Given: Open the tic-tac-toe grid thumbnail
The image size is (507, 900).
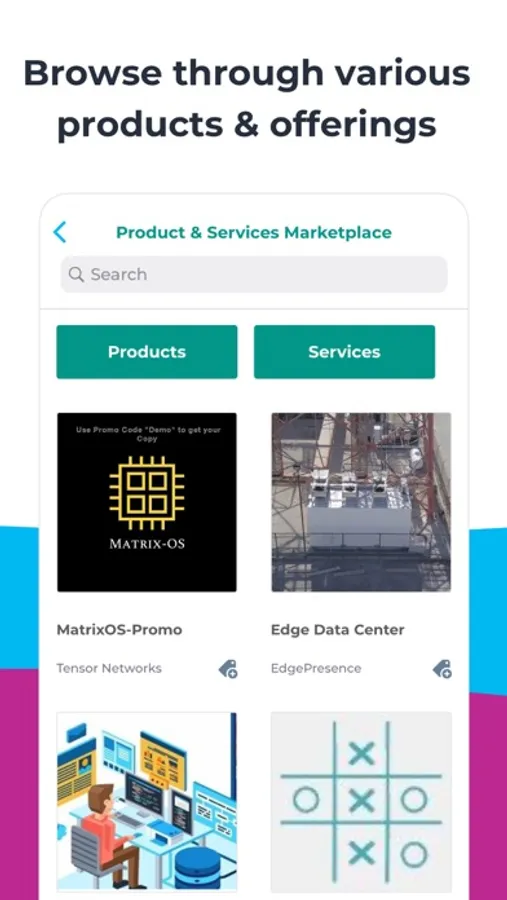Looking at the screenshot, I should tap(361, 802).
